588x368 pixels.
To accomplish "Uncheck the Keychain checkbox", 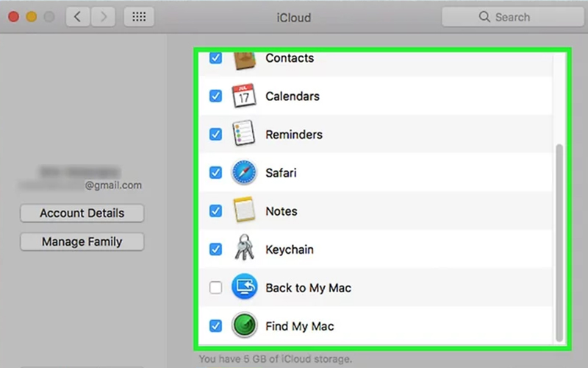I will tap(215, 250).
